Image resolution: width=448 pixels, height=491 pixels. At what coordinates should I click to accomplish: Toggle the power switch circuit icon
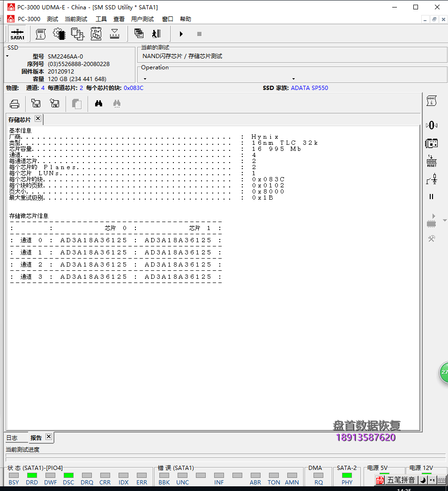point(432,179)
